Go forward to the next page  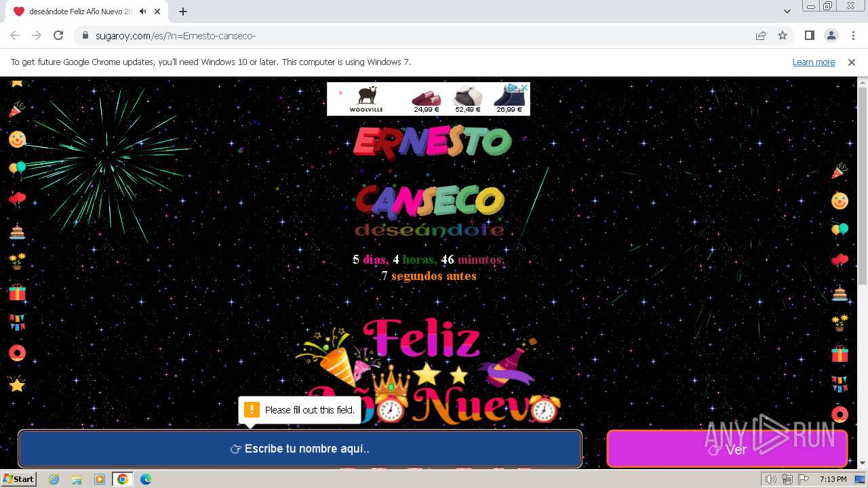click(37, 35)
